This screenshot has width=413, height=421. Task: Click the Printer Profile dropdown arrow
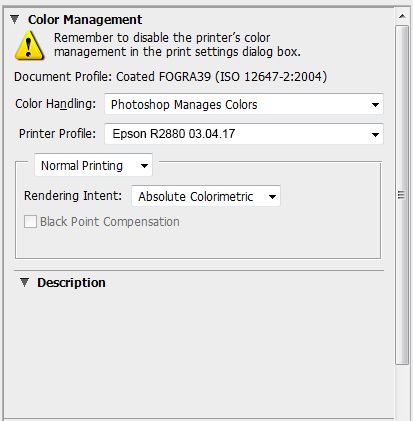[x=375, y=135]
